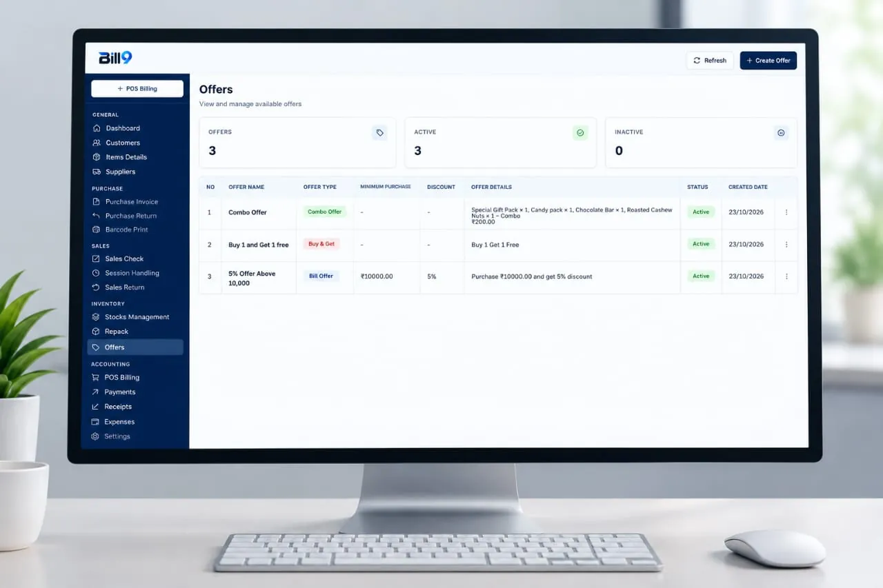The height and width of the screenshot is (588, 883).
Task: Click the pause icon on Inactive card
Action: pos(781,133)
